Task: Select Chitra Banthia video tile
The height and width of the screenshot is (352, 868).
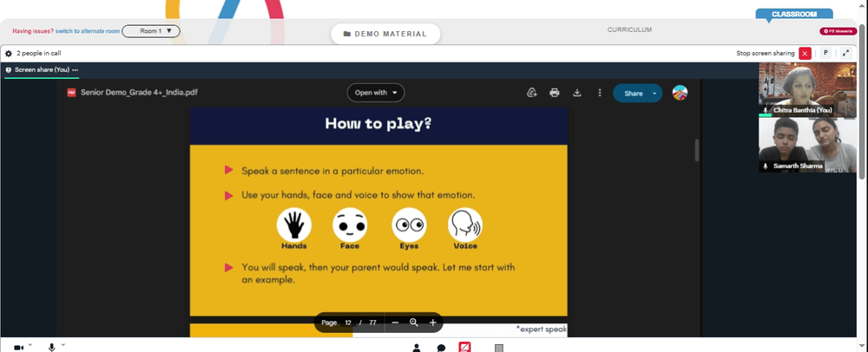Action: click(x=806, y=90)
